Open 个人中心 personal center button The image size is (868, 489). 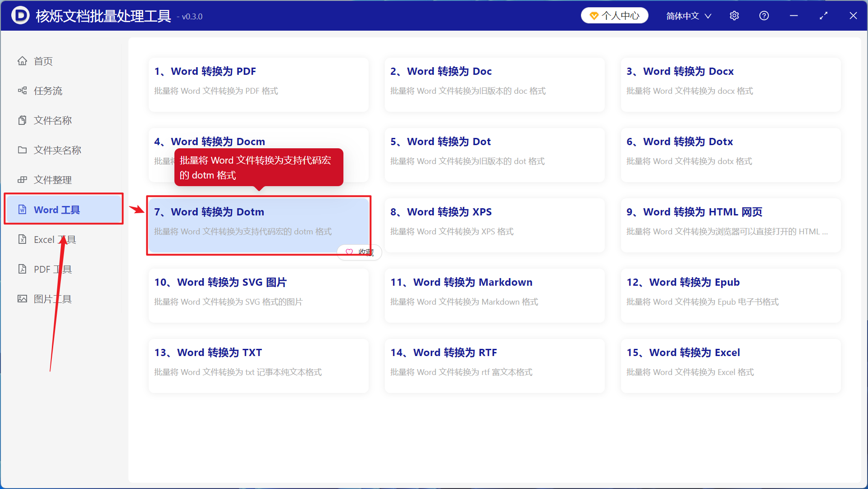point(615,16)
